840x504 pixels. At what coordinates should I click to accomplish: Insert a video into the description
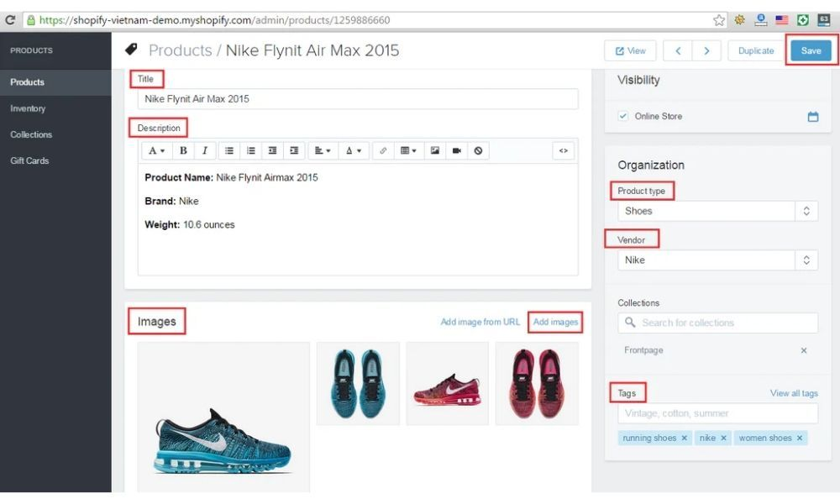coord(457,151)
